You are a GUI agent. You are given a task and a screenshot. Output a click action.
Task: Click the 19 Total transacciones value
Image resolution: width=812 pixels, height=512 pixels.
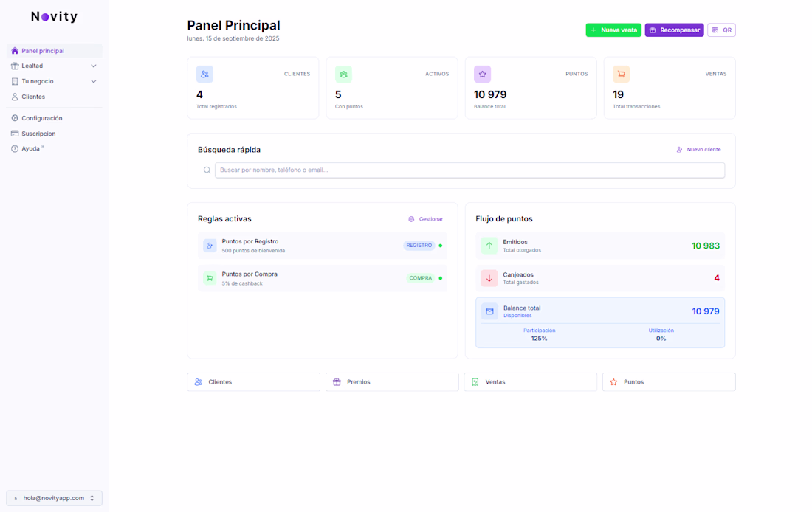(x=619, y=94)
